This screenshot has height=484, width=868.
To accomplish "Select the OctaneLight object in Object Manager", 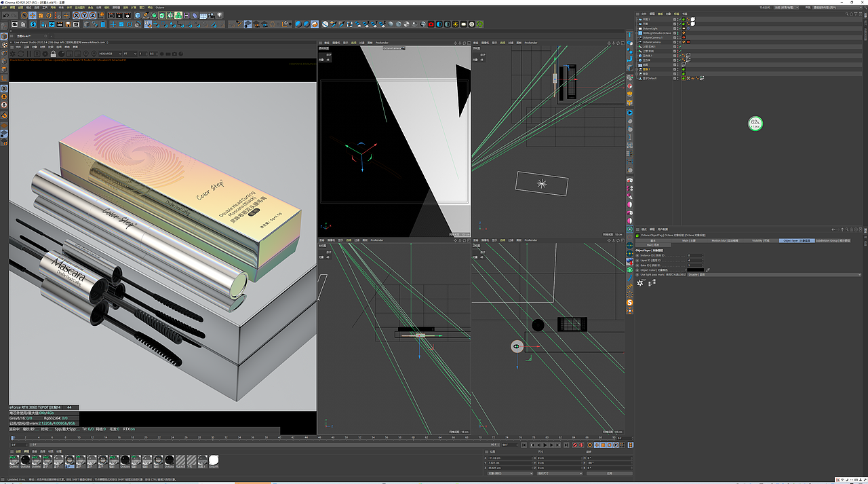I will 650,29.
